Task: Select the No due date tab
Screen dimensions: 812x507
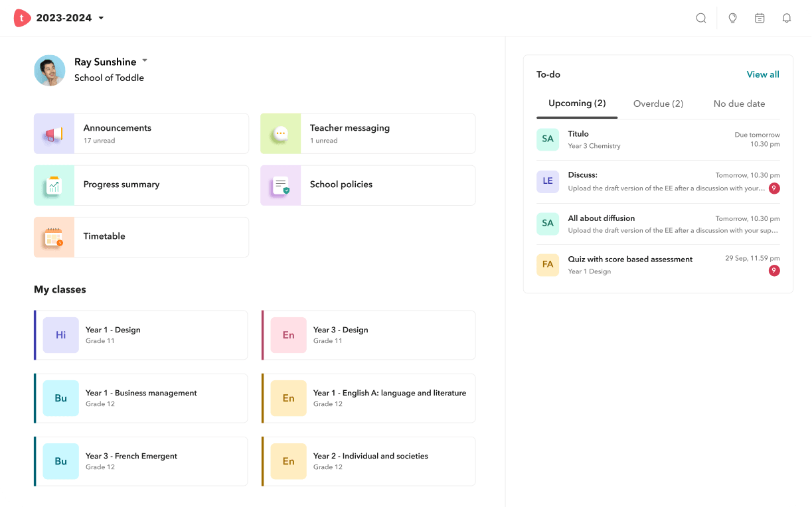Action: 739,104
